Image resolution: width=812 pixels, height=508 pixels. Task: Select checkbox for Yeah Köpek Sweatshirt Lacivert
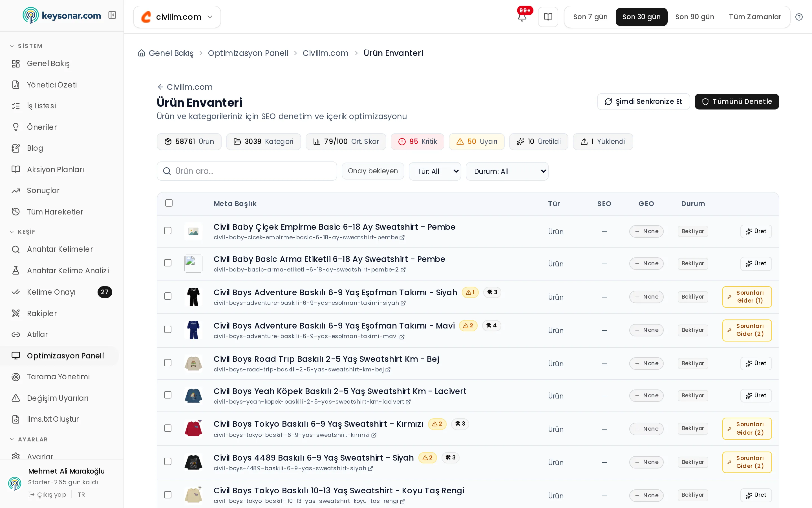tap(168, 395)
